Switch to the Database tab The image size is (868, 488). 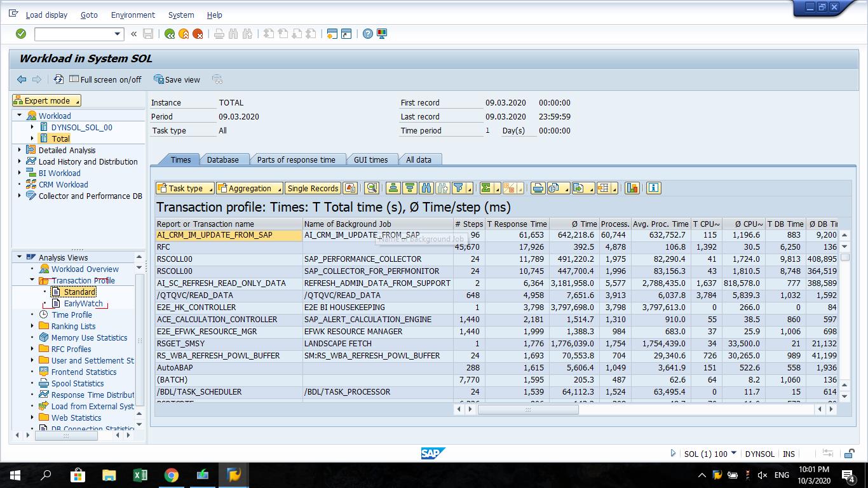point(224,159)
